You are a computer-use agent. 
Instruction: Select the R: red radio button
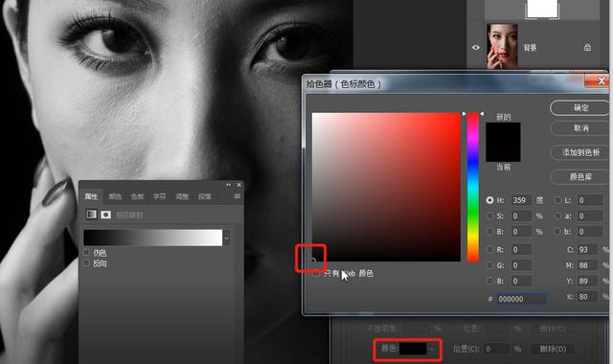pos(489,249)
